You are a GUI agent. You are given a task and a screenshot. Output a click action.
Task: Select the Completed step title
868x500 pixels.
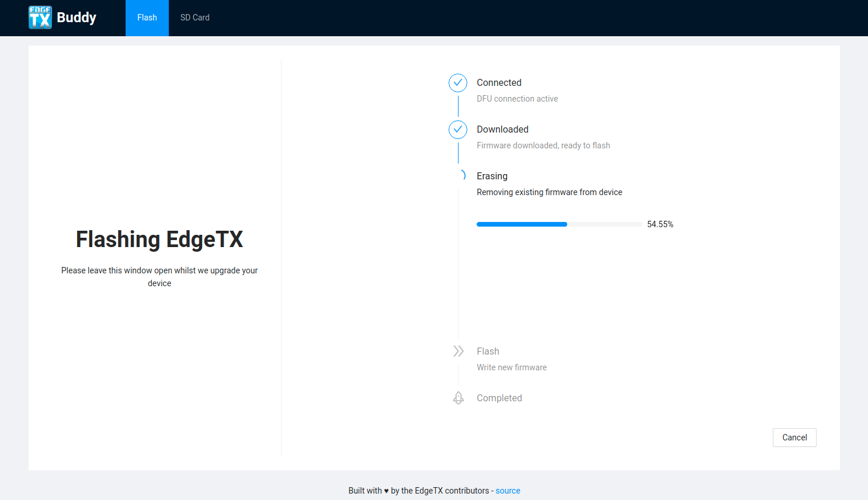tap(499, 398)
